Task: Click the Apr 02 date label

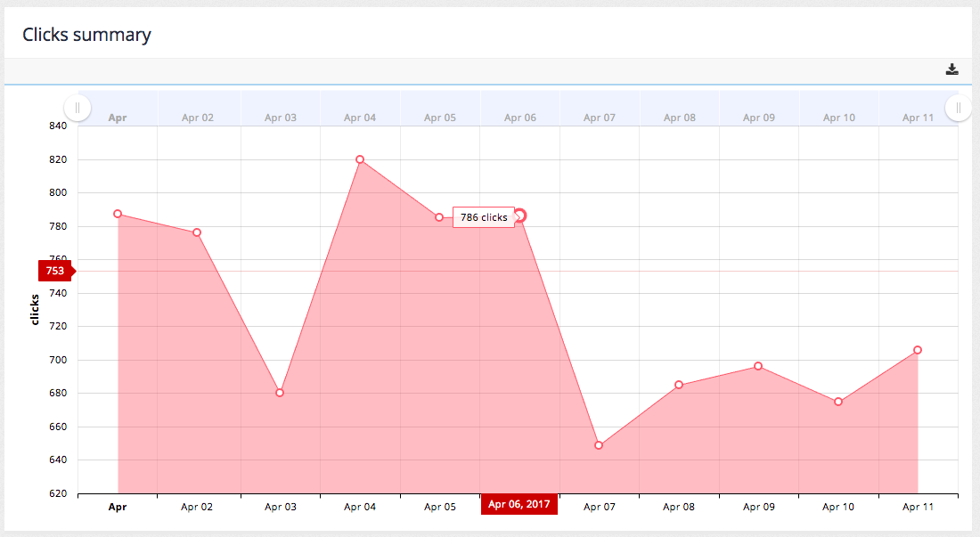Action: pyautogui.click(x=197, y=506)
